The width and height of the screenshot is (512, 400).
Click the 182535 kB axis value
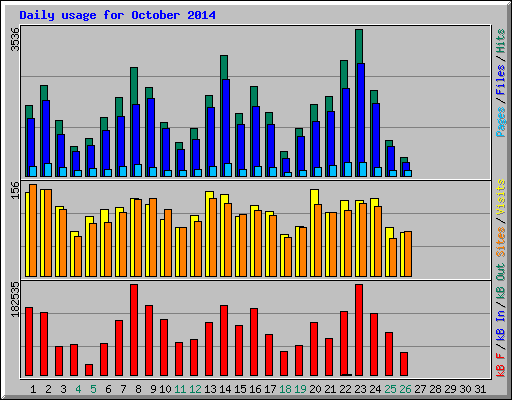[15, 300]
